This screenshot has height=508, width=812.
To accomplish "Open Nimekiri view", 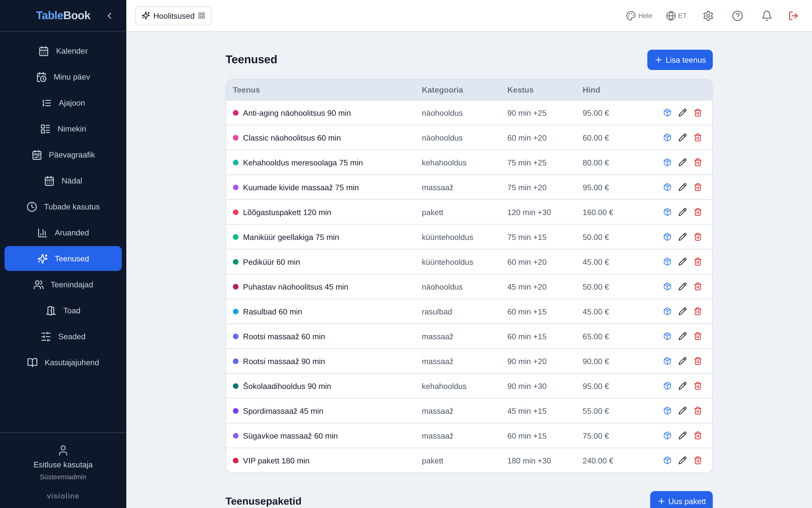I will [x=63, y=129].
